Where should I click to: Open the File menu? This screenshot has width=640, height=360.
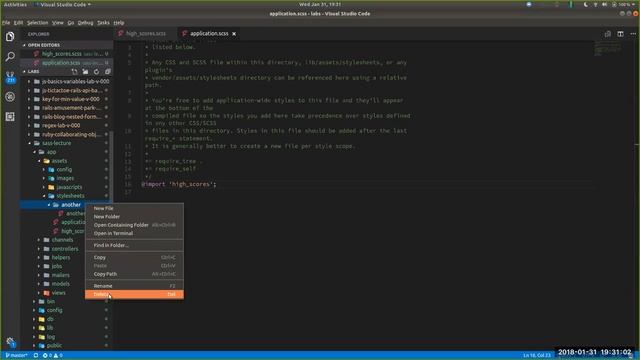[x=6, y=23]
